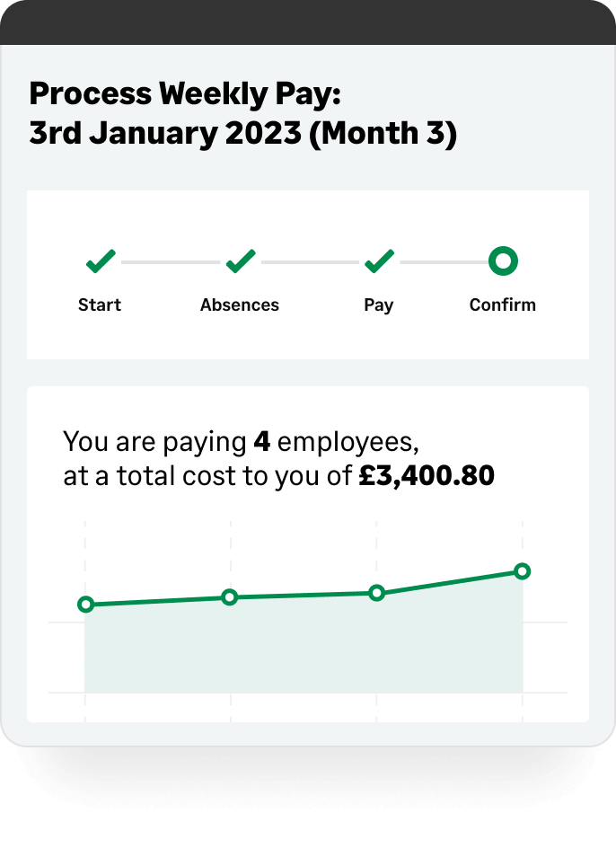Select the second chart data point

pos(230,597)
